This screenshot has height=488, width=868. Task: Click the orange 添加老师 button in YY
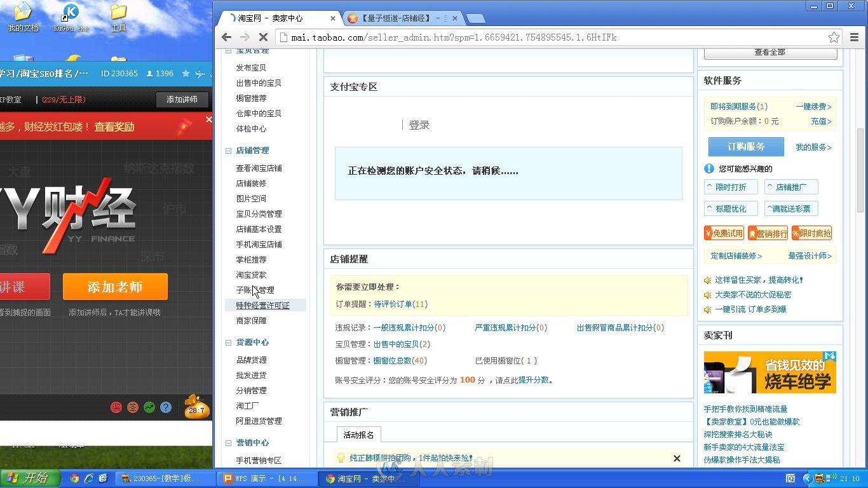click(x=115, y=287)
